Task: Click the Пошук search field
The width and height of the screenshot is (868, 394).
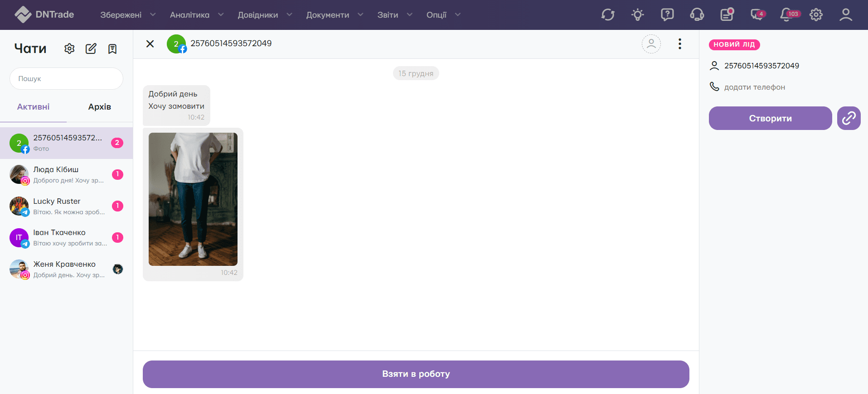Action: 66,79
